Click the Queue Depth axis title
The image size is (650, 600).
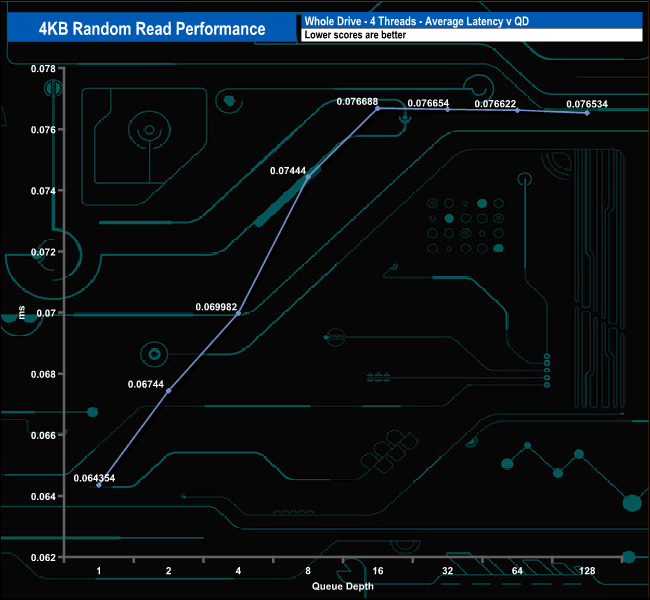[342, 586]
